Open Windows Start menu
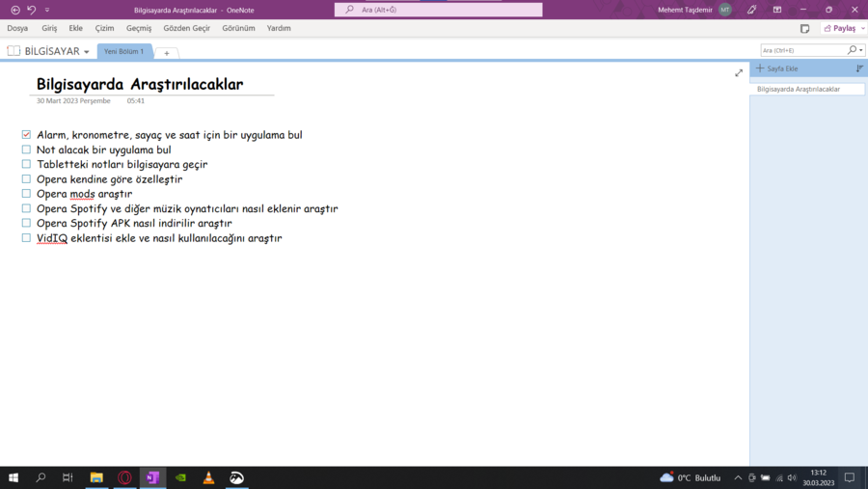 point(14,477)
